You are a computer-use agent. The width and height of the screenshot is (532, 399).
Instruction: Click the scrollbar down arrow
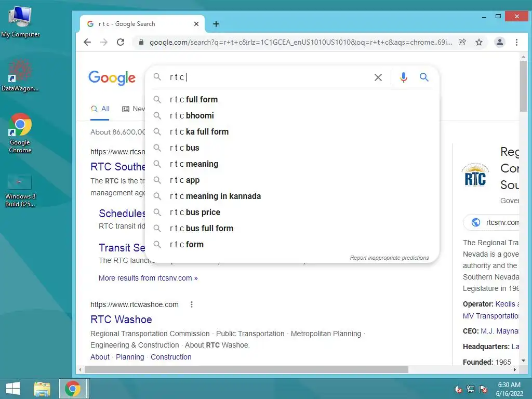click(523, 361)
